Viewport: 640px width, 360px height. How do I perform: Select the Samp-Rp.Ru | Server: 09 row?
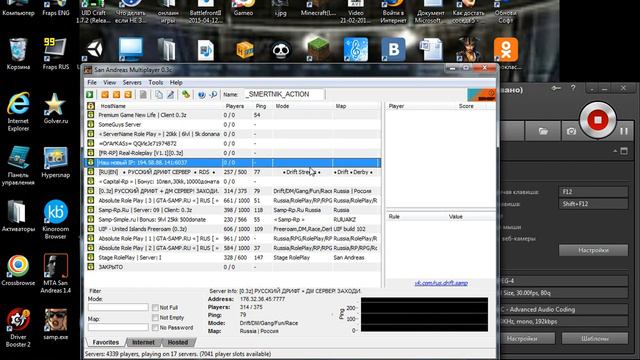[233, 210]
